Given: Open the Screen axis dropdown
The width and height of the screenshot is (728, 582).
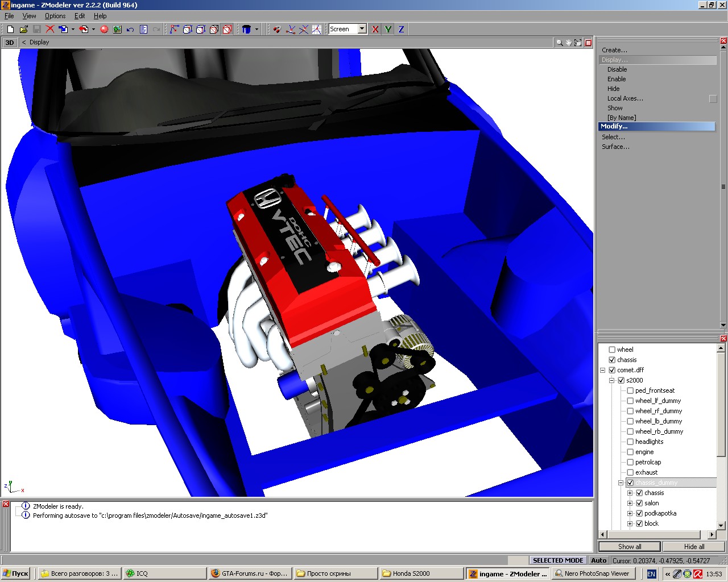Looking at the screenshot, I should 362,29.
